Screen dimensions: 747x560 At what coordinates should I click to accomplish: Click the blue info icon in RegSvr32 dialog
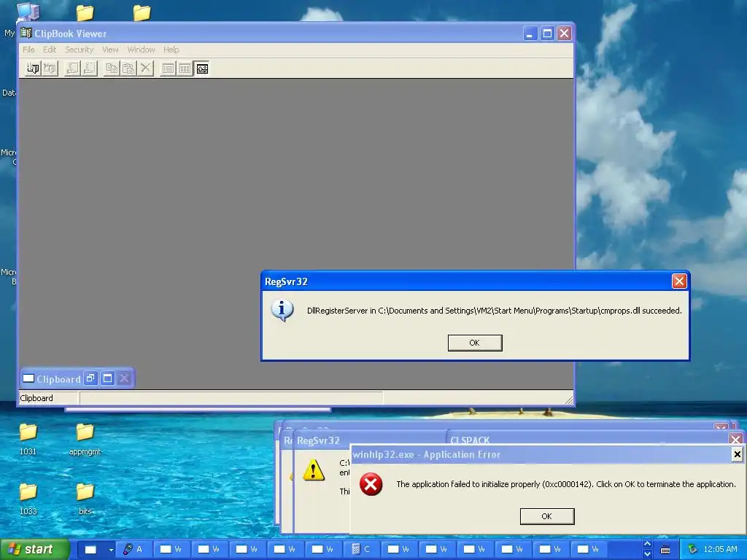click(x=282, y=311)
